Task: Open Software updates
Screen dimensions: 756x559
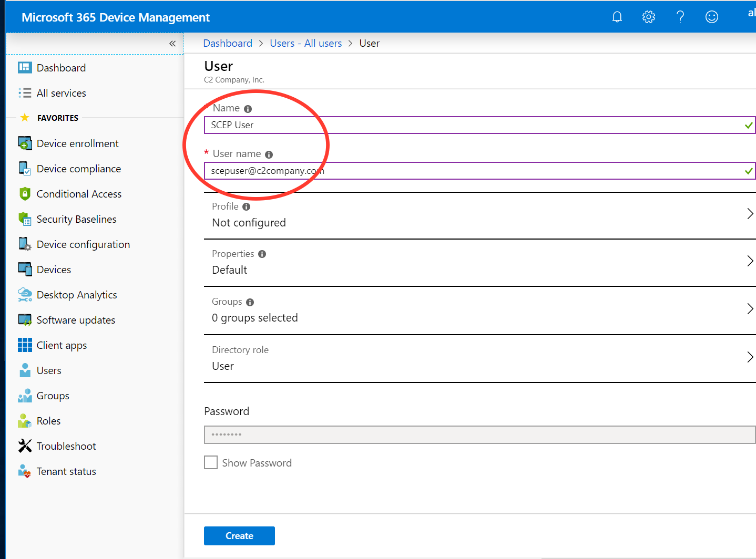Action: click(x=76, y=319)
